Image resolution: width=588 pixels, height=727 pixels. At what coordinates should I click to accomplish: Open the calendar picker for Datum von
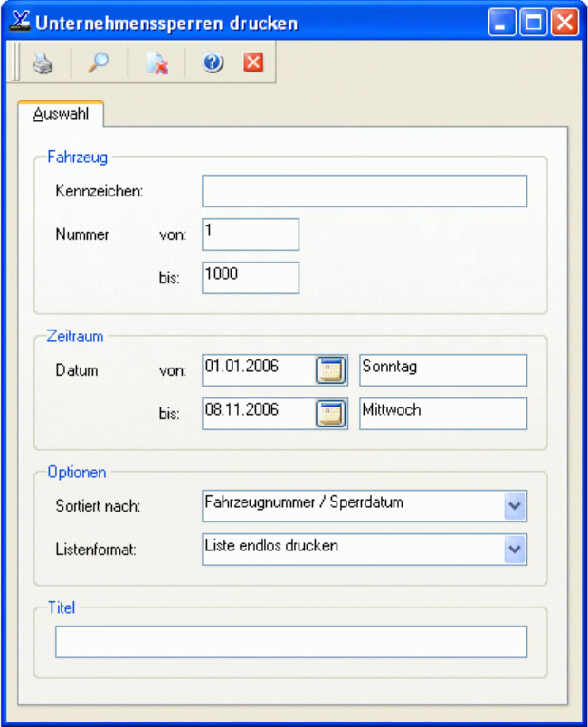point(331,370)
